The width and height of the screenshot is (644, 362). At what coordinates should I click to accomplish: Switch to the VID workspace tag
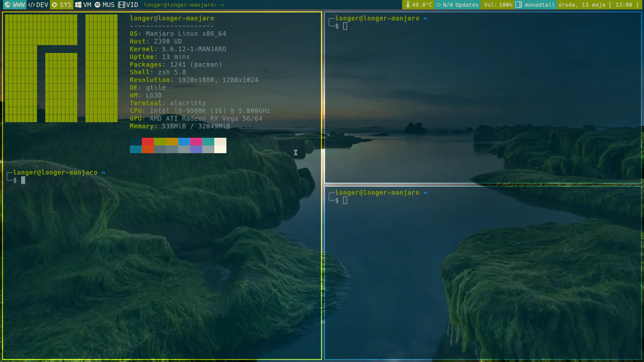click(x=128, y=5)
